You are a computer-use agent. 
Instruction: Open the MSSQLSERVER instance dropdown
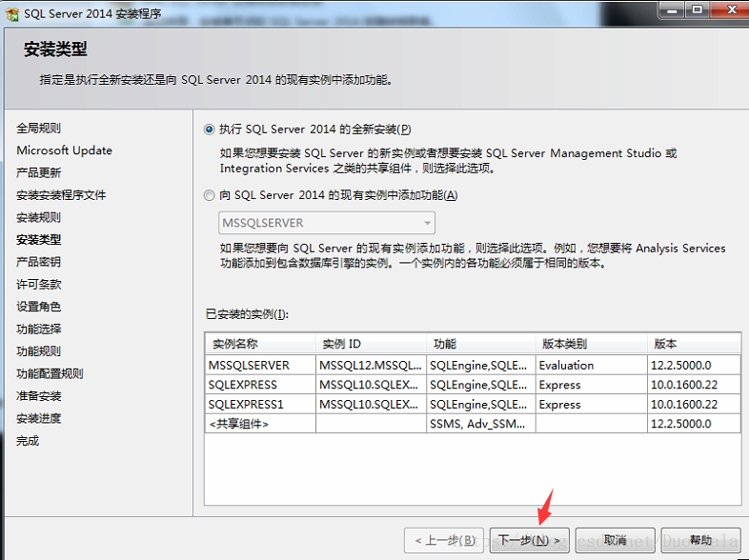(x=327, y=223)
